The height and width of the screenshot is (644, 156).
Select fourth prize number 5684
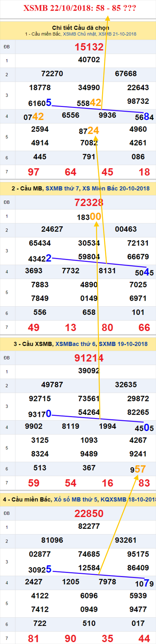[144, 116]
